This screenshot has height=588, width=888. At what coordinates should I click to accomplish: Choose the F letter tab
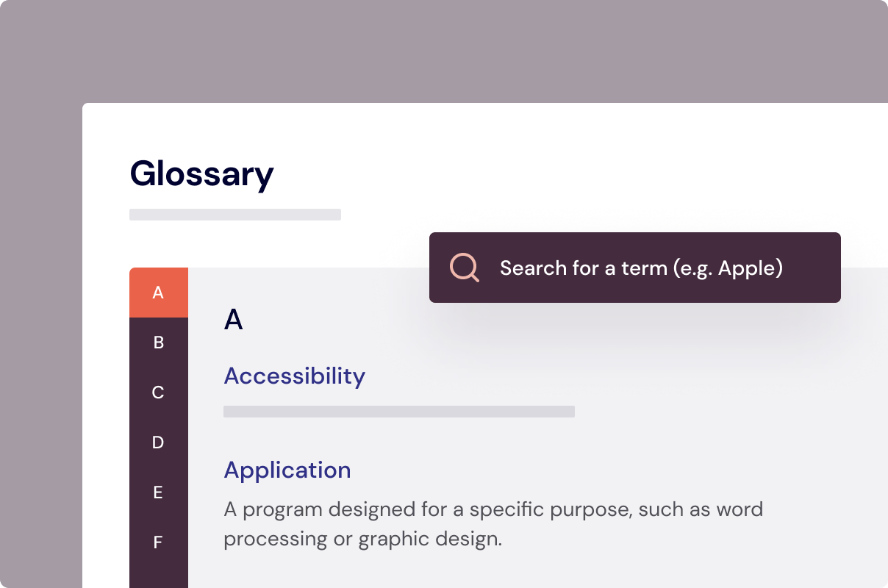tap(158, 542)
